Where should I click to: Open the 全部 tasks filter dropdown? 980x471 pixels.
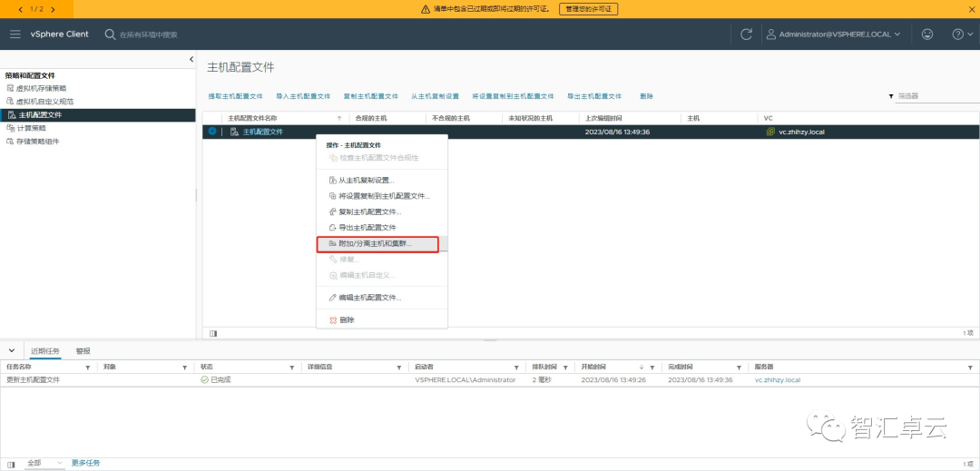(44, 464)
